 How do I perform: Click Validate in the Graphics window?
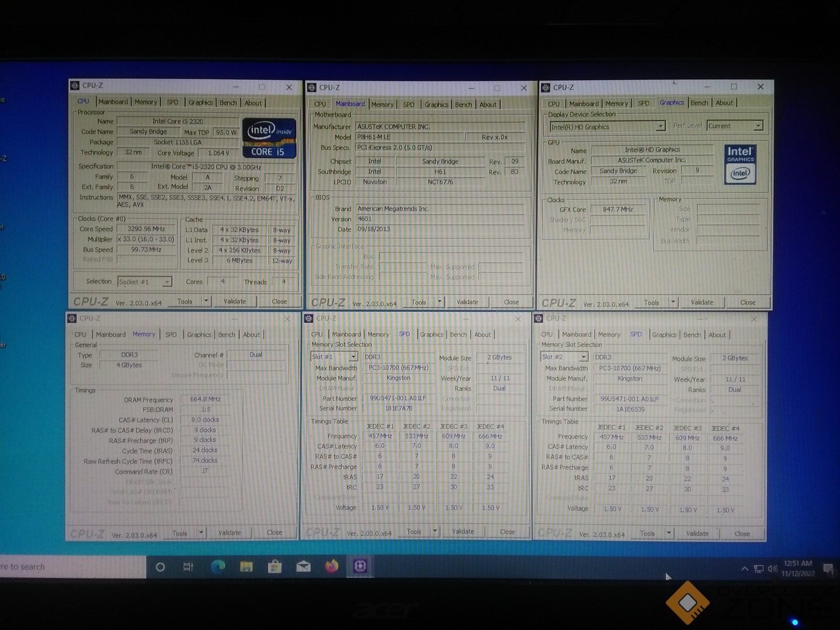(702, 302)
